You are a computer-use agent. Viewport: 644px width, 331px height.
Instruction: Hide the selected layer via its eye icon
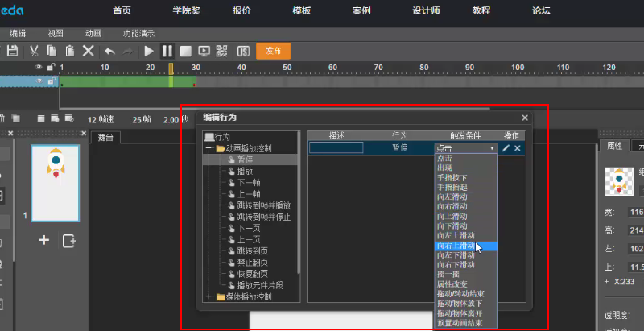click(39, 81)
